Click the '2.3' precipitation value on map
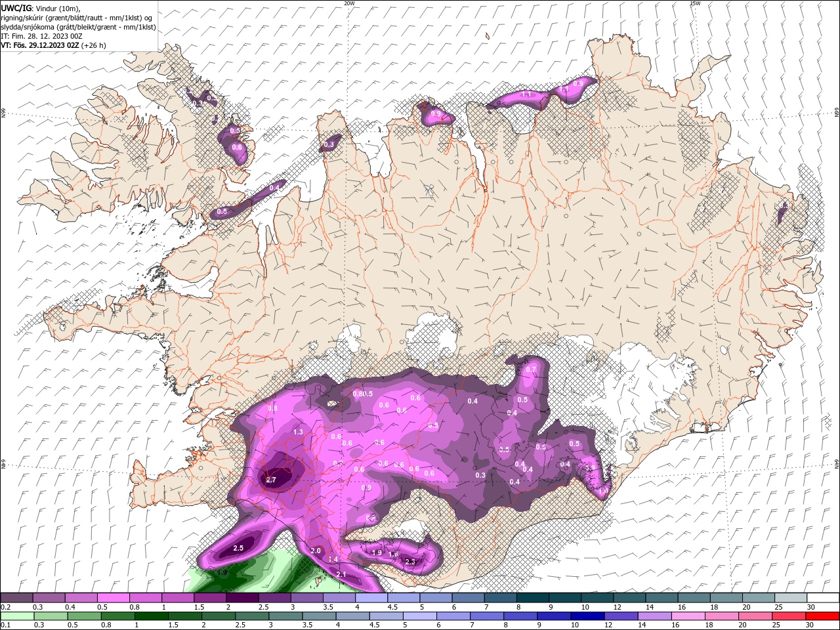840x630 pixels. (410, 562)
